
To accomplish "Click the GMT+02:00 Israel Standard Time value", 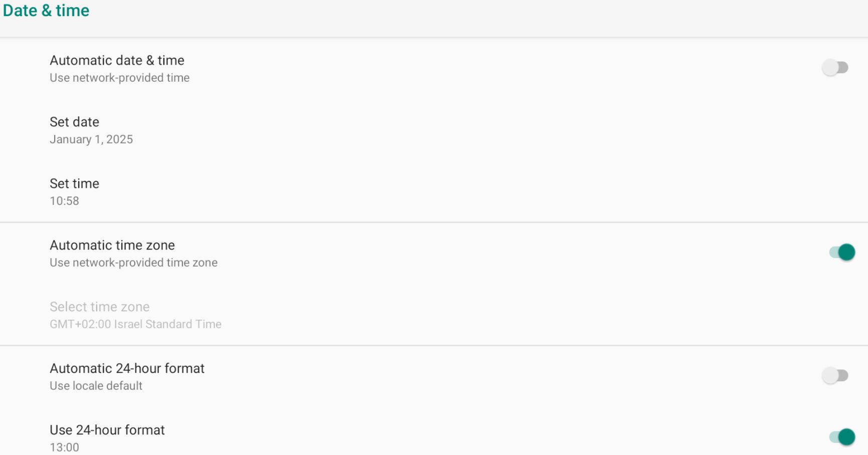I will 135,324.
